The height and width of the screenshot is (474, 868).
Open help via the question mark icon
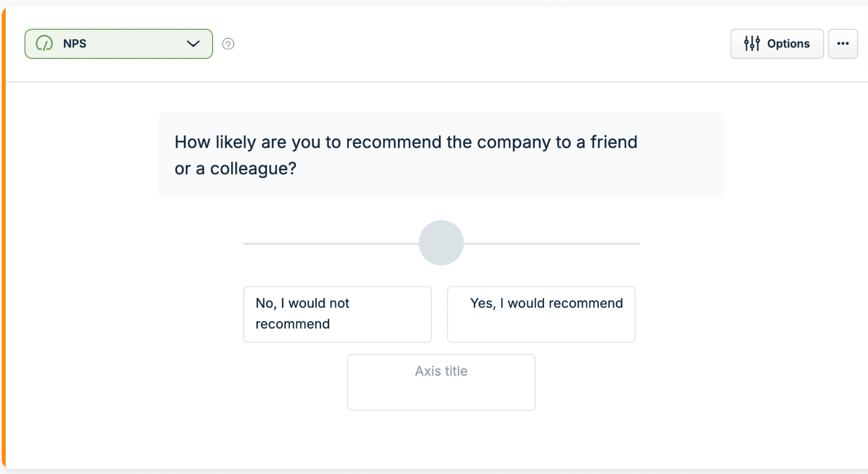(228, 44)
